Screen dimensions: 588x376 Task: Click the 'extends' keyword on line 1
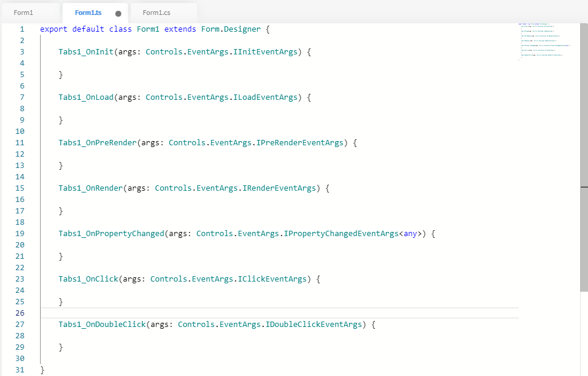click(180, 29)
